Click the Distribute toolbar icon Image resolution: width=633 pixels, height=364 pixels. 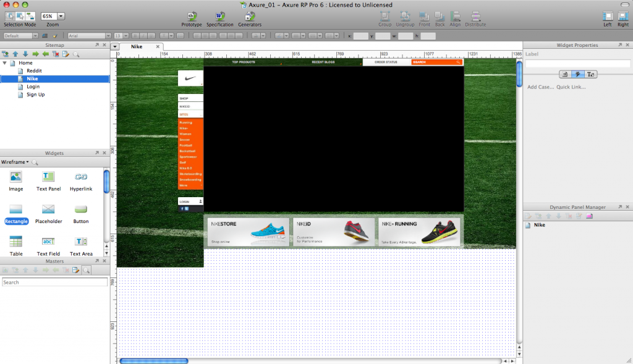475,16
